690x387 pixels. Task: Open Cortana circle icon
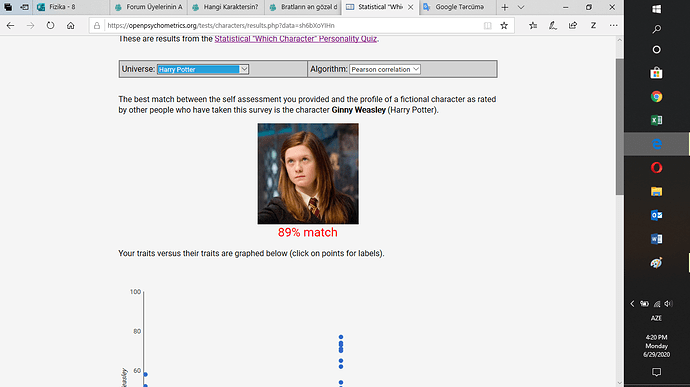coord(657,50)
